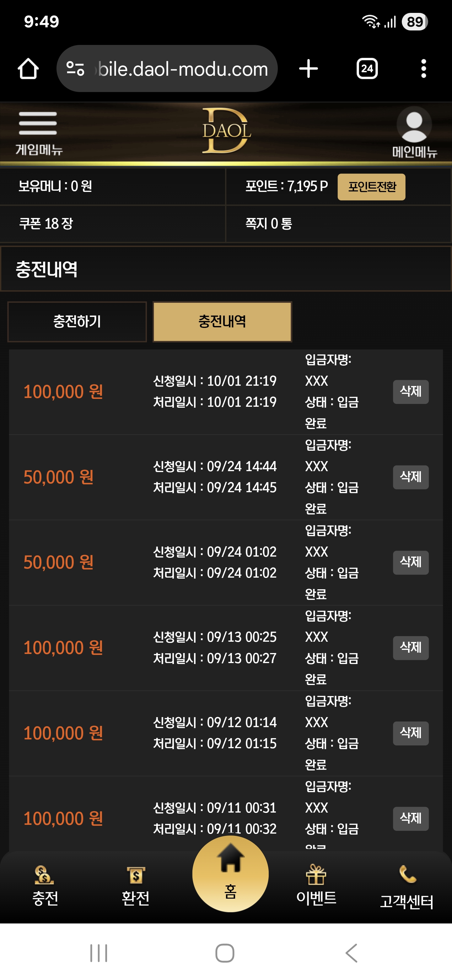This screenshot has height=980, width=452.
Task: Go to 홈 via the gold button
Action: (x=230, y=874)
